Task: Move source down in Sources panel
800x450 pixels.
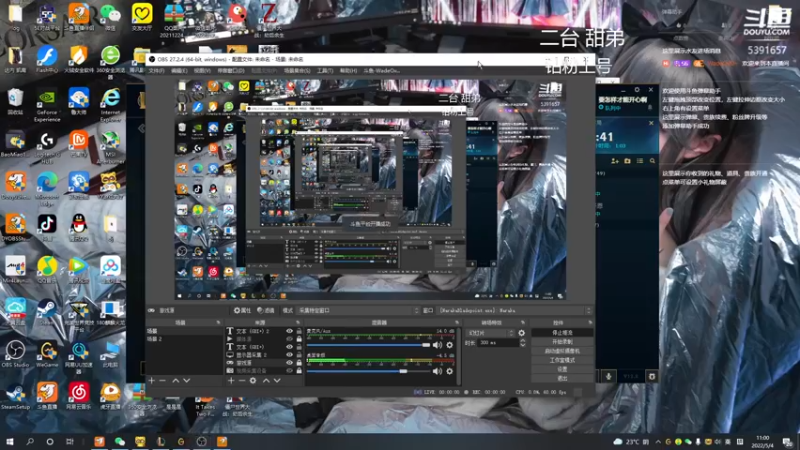Action: (277, 381)
